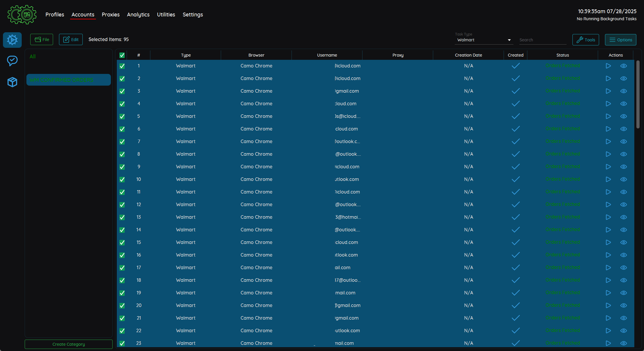This screenshot has height=351, width=644.
Task: Run the play action for row 13
Action: 608,217
